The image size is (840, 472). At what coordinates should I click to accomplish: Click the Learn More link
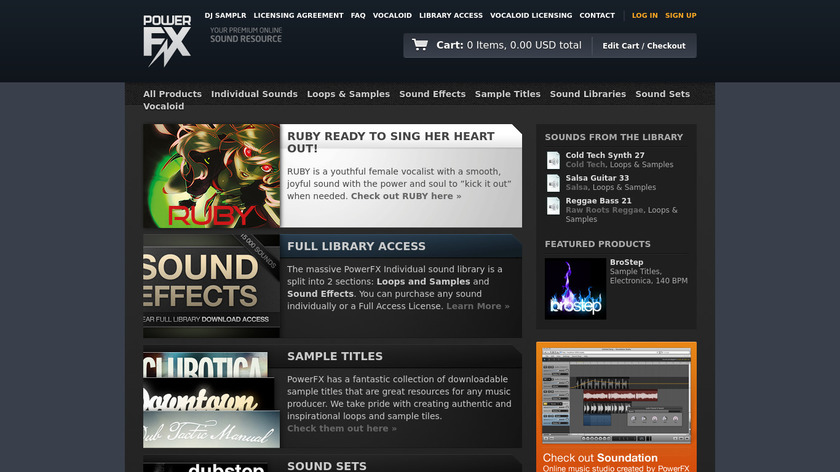coord(477,306)
